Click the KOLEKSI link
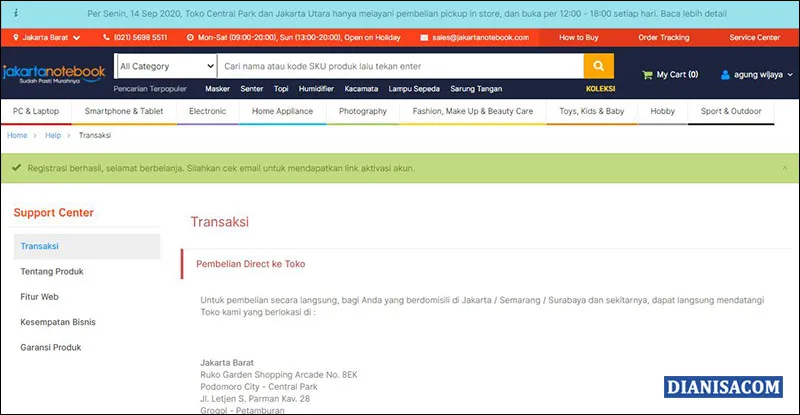800x415 pixels. pyautogui.click(x=600, y=89)
